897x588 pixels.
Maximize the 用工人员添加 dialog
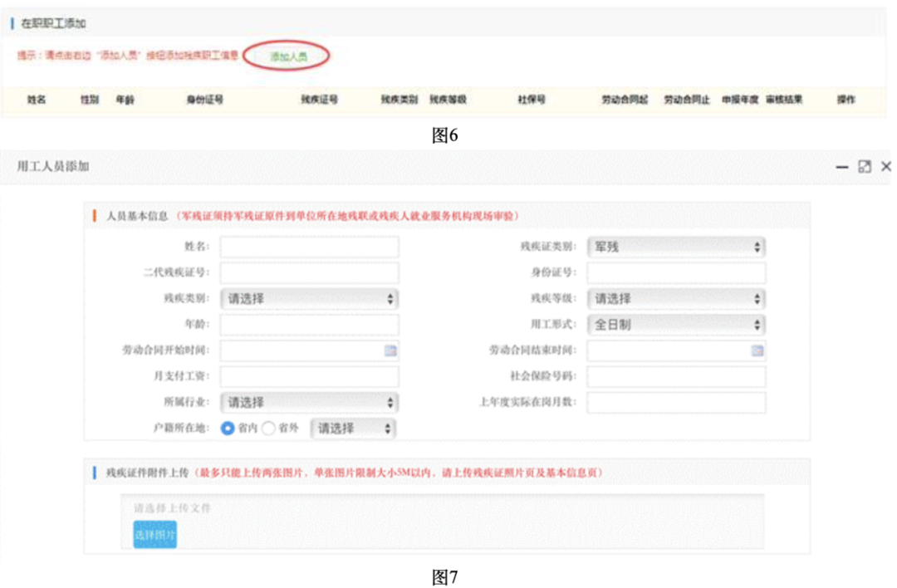(865, 167)
